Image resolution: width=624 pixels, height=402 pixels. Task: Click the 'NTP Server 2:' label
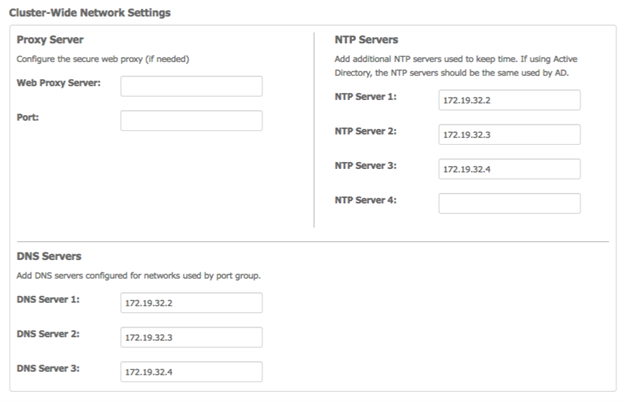[x=365, y=131]
